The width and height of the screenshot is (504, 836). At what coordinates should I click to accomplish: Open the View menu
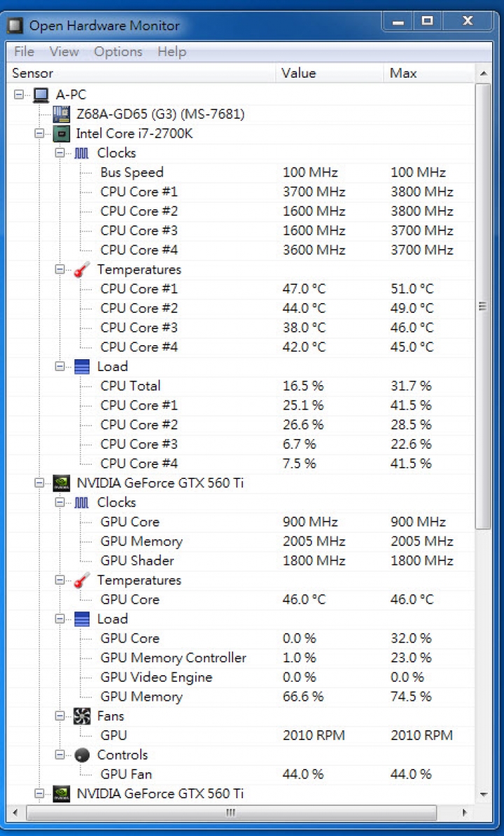64,52
